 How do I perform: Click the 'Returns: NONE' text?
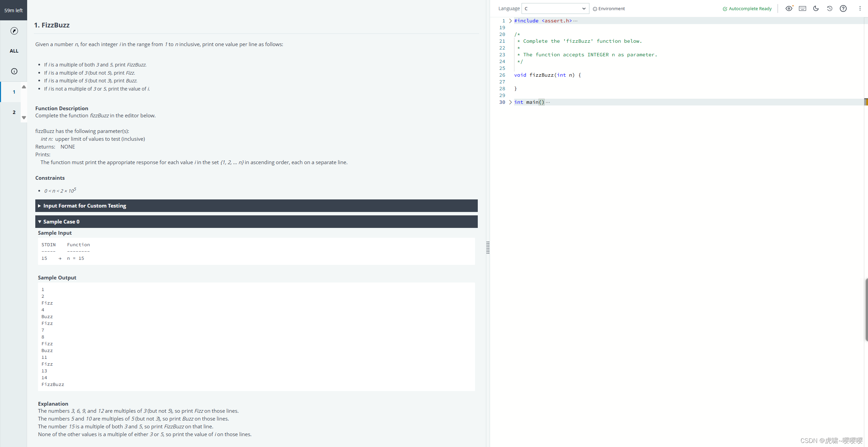click(55, 147)
